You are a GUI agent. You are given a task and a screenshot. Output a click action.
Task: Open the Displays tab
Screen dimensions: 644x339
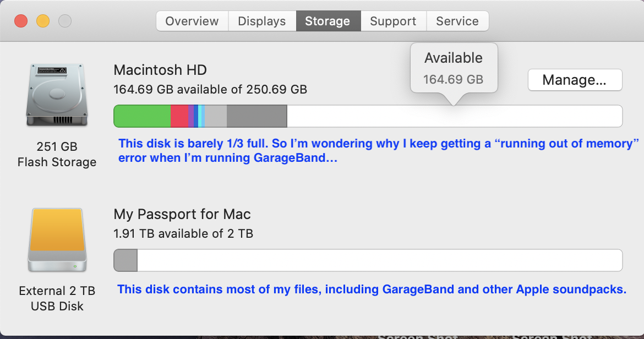(x=261, y=21)
